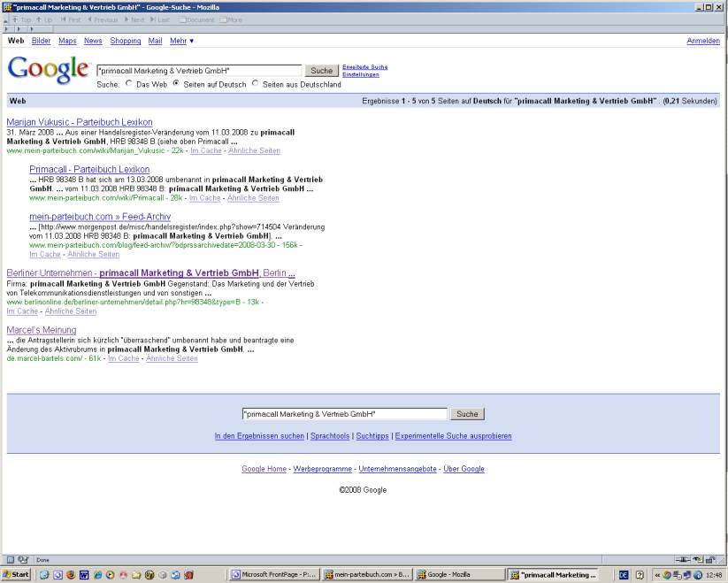
Task: Open the Erweiterte Suche link
Action: pyautogui.click(x=365, y=67)
